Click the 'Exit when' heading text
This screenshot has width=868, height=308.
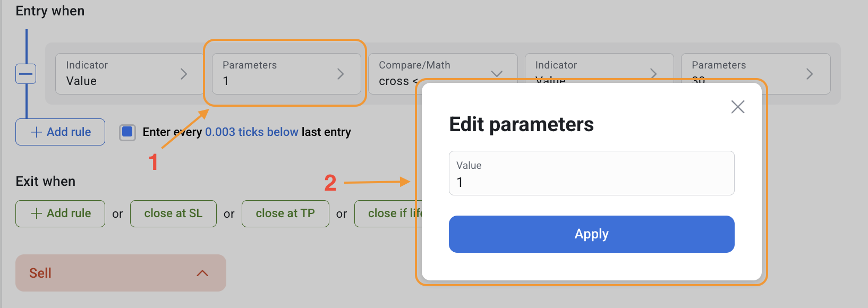(46, 181)
